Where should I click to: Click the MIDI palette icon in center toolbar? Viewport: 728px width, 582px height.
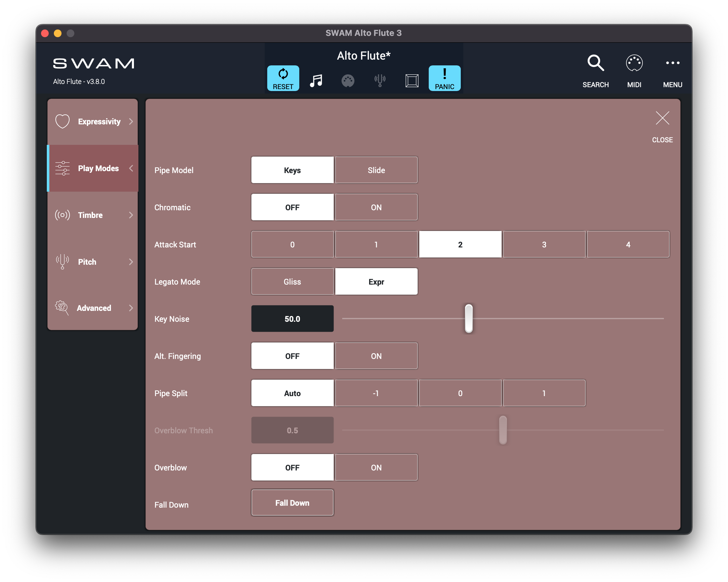(348, 81)
